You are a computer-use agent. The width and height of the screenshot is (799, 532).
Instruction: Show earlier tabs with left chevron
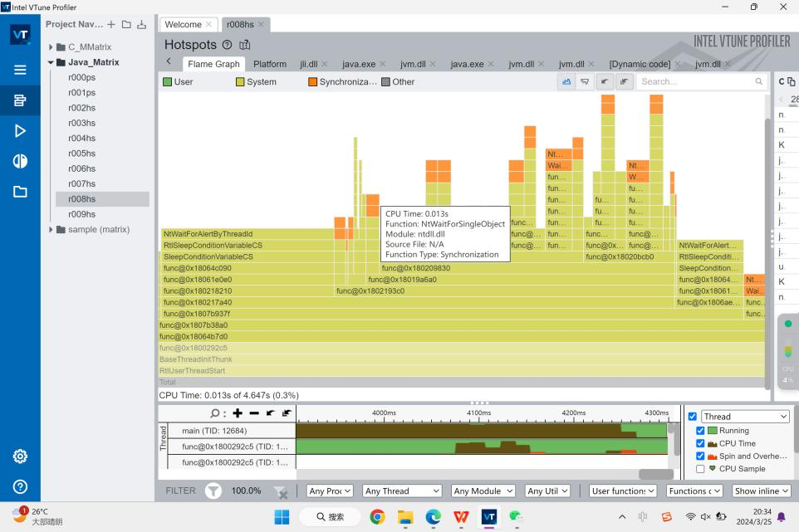coord(169,61)
